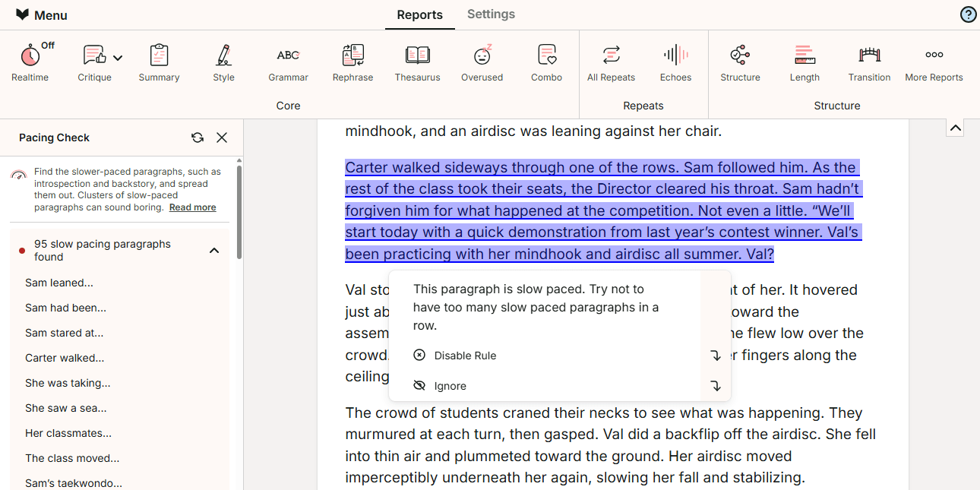Collapse the slow pacing paragraphs list
980x490 pixels.
214,249
